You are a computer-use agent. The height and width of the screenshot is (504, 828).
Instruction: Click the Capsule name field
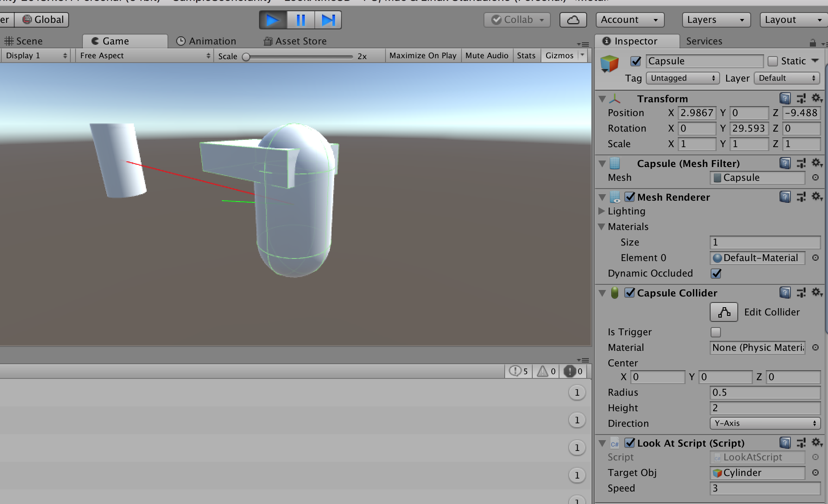pos(705,61)
